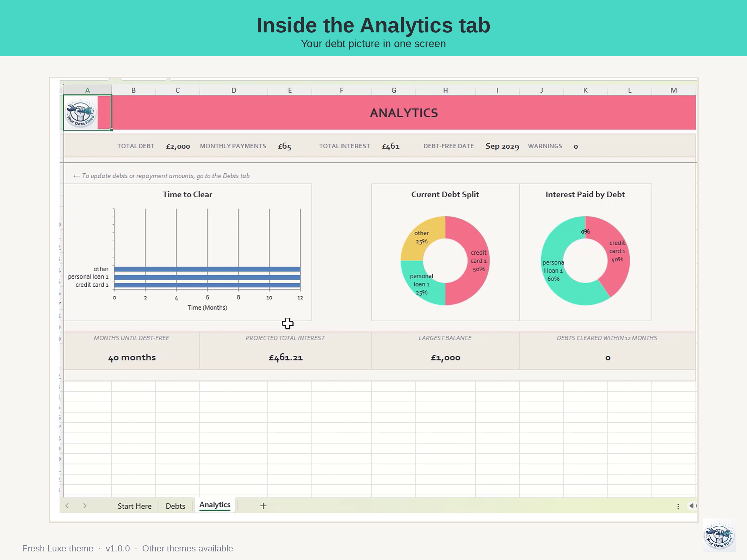Click the MONTHS UNTIL DEBT-FREE label
This screenshot has width=747, height=560.
click(131, 338)
